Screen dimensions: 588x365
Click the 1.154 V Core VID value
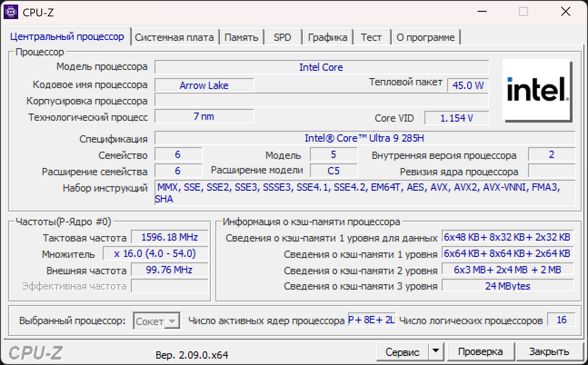(x=457, y=118)
